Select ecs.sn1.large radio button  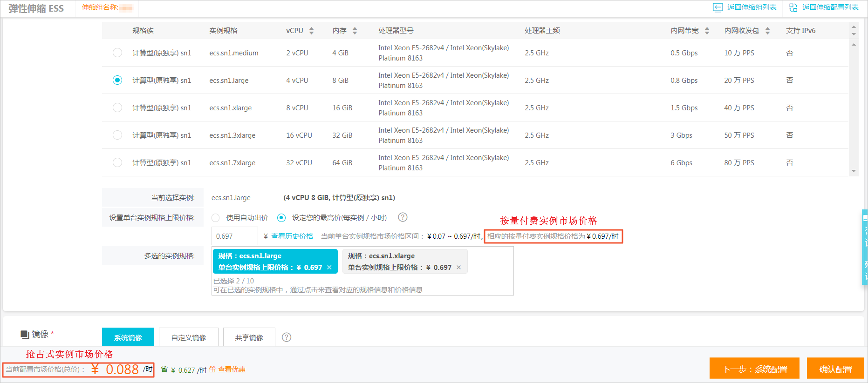[117, 80]
